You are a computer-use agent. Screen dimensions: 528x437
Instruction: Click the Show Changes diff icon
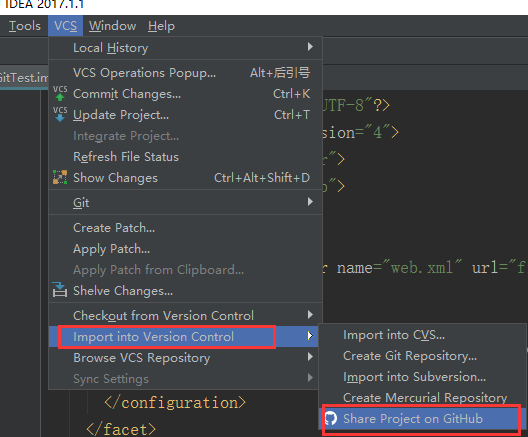[60, 177]
